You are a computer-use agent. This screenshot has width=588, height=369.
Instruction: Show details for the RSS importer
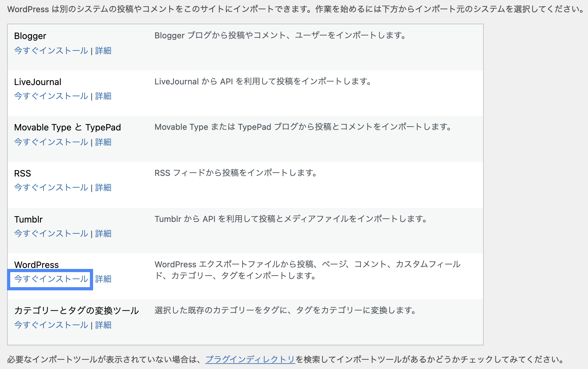tap(103, 188)
